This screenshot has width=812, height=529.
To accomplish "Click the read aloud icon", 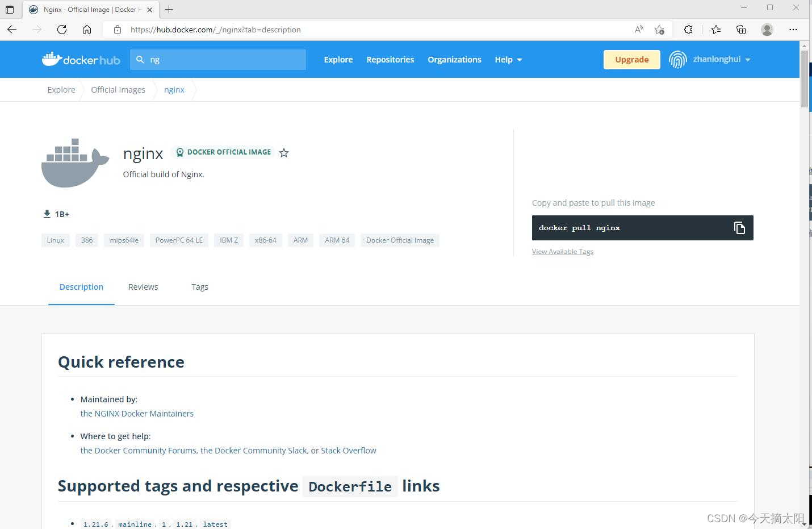I will tap(639, 30).
